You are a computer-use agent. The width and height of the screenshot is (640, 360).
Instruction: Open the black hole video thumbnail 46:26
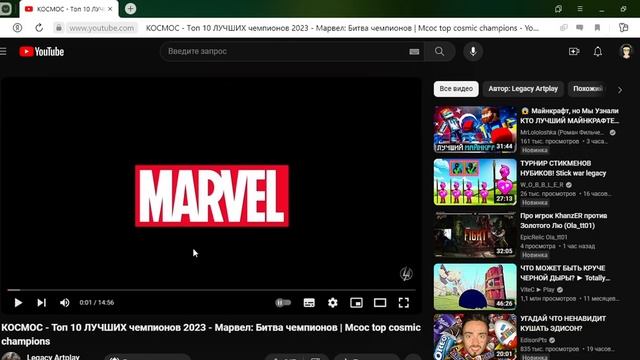[x=475, y=287]
